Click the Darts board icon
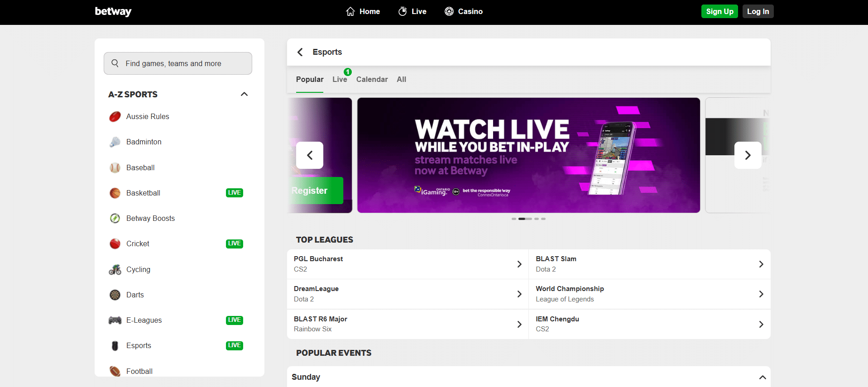Screen dimensions: 868x387 tap(115, 295)
